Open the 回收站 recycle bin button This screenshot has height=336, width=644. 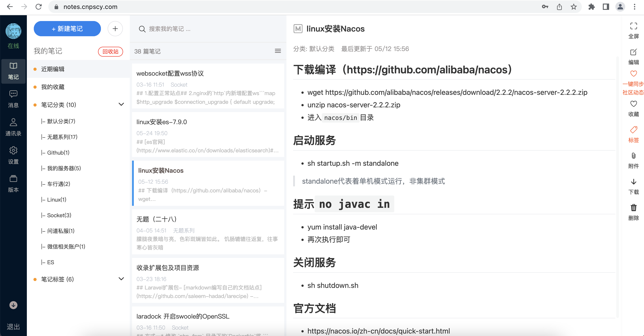pyautogui.click(x=110, y=51)
